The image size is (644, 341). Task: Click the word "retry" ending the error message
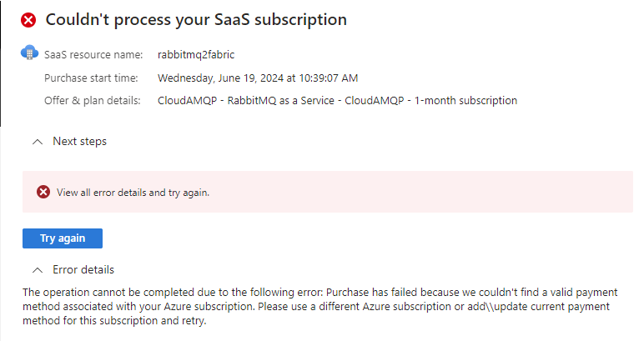click(x=192, y=322)
